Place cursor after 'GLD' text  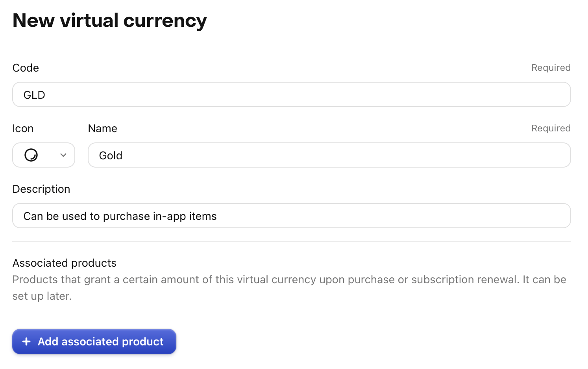pos(46,95)
